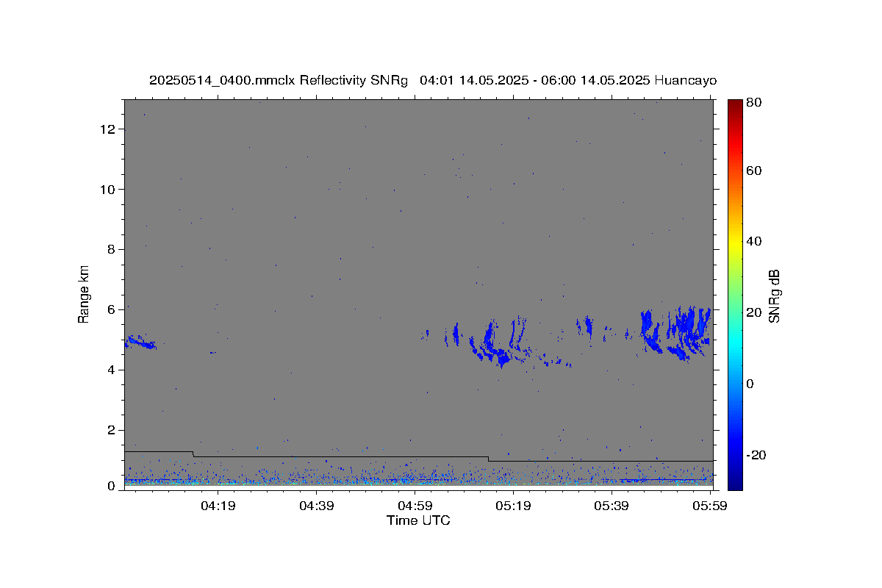
Task: Click the 'Huancayo' station name in title
Action: 684,81
